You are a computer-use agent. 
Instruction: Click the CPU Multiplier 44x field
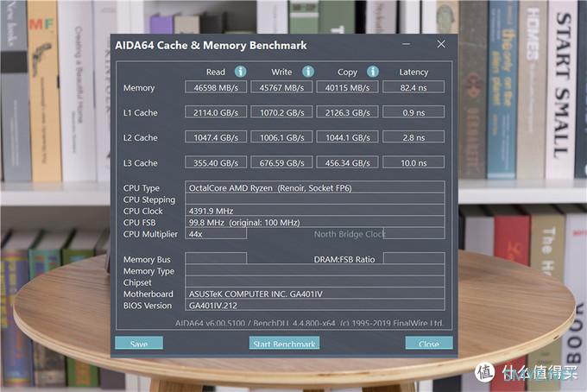click(x=216, y=234)
